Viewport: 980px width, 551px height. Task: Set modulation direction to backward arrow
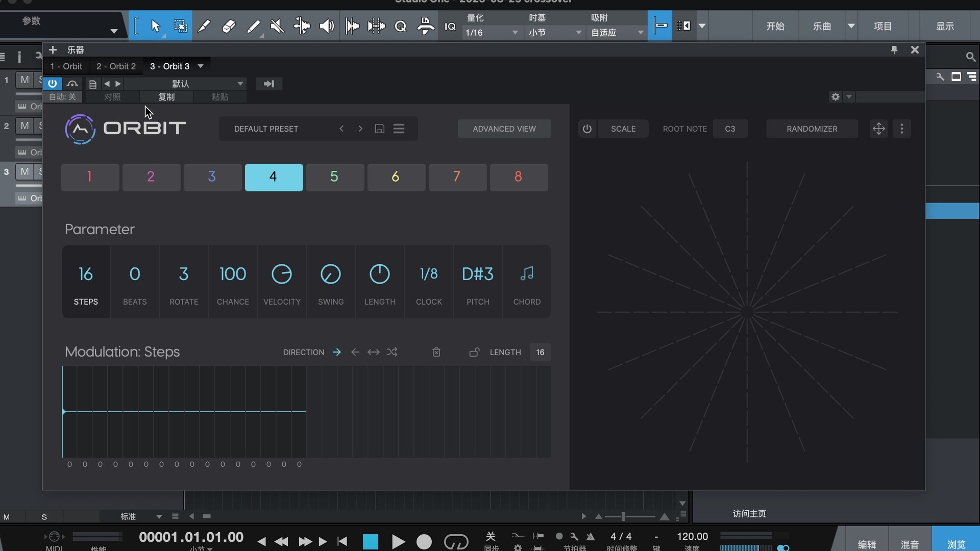(355, 352)
